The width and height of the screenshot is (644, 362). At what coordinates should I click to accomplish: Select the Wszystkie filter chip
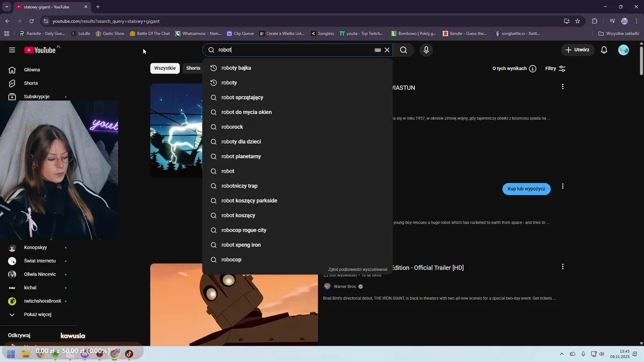point(165,68)
